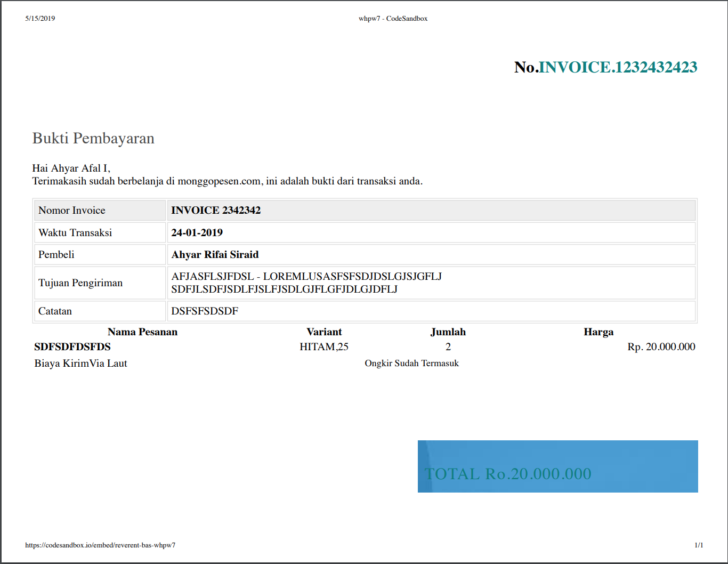Click the blue TOTAL Rp.20.000.000 box
This screenshot has width=728, height=564.
[x=558, y=466]
